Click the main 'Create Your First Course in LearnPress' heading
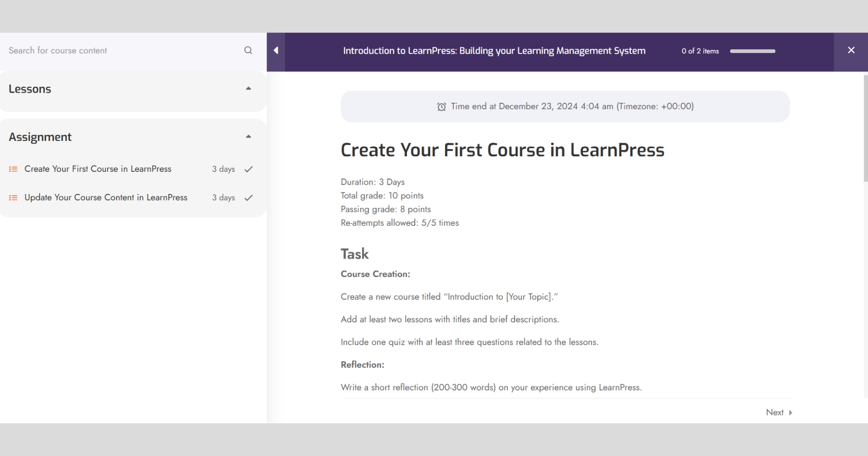 coord(502,150)
